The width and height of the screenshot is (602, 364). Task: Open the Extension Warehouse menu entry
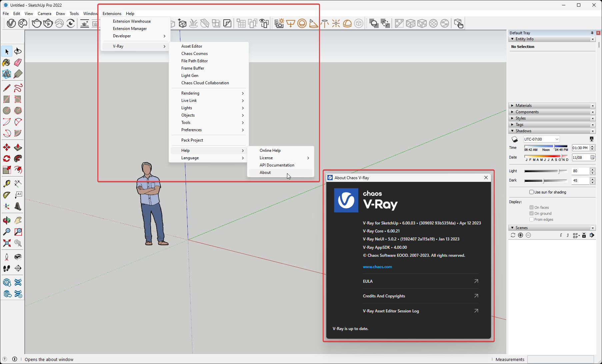click(136, 21)
